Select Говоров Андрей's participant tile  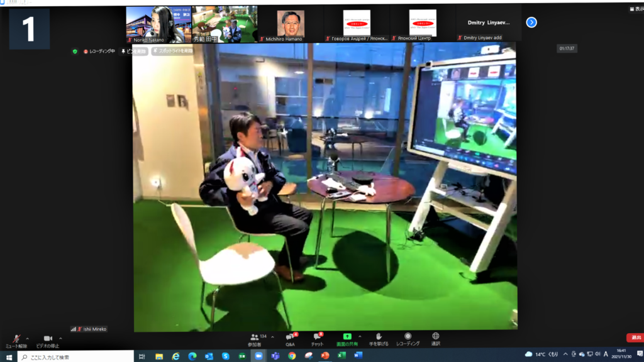(x=357, y=25)
